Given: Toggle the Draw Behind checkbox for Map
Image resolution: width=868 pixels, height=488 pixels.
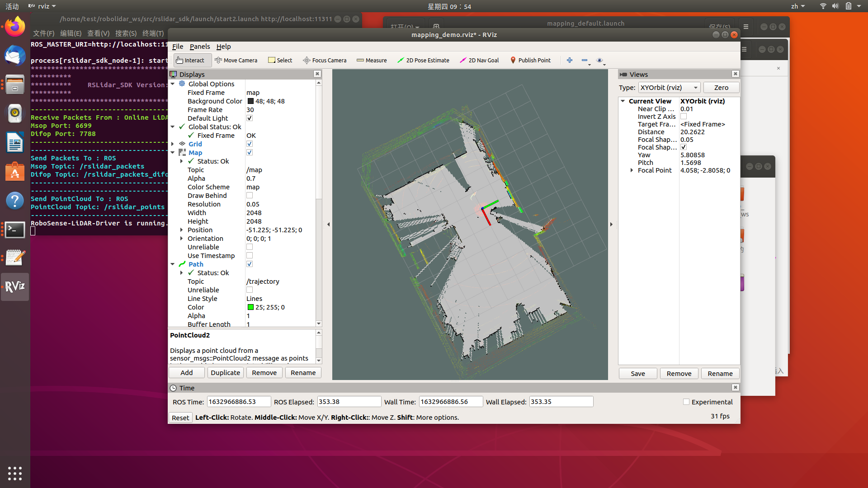Looking at the screenshot, I should [x=250, y=195].
